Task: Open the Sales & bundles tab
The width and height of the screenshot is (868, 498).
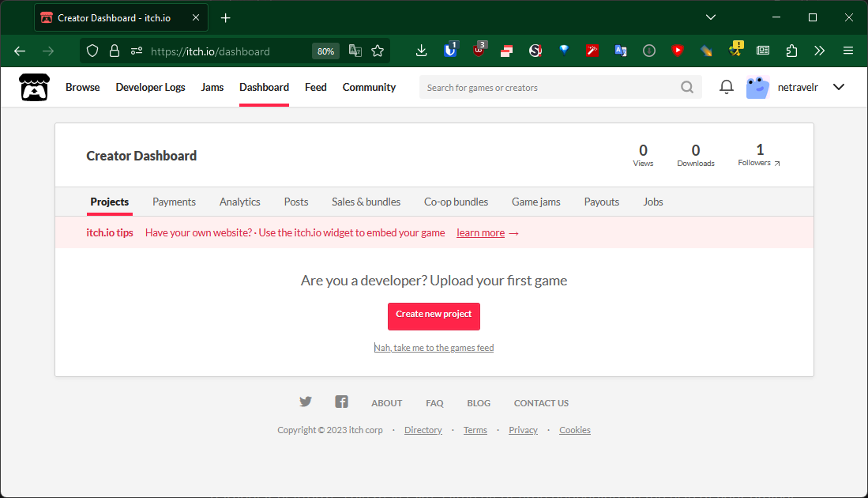Action: [366, 202]
